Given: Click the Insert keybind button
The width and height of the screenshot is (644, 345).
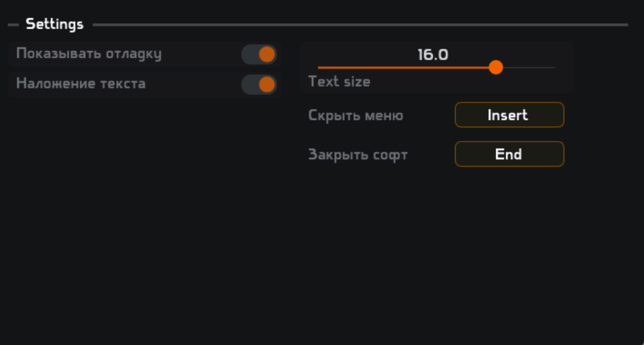Looking at the screenshot, I should (x=509, y=115).
